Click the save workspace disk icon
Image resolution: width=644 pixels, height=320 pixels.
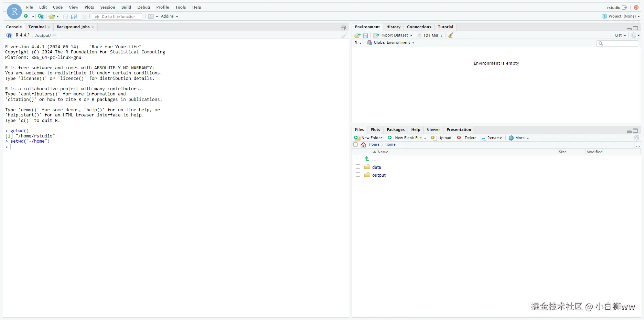(x=365, y=35)
